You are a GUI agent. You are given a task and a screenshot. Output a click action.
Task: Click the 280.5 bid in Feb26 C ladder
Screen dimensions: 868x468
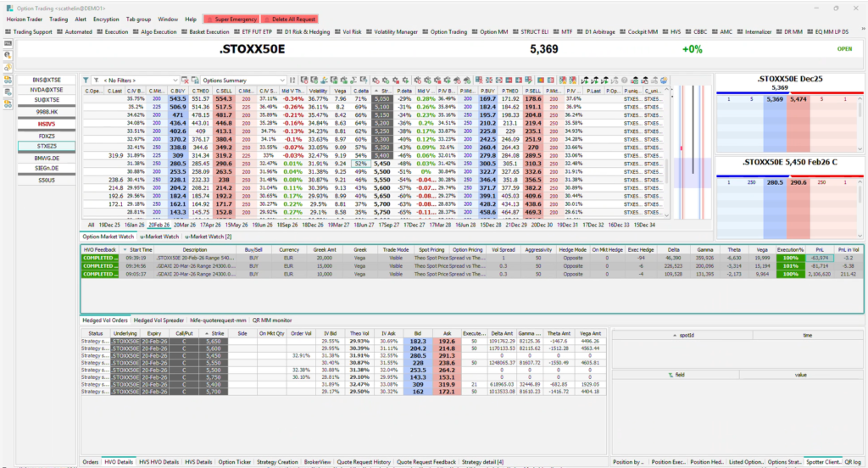(x=775, y=182)
